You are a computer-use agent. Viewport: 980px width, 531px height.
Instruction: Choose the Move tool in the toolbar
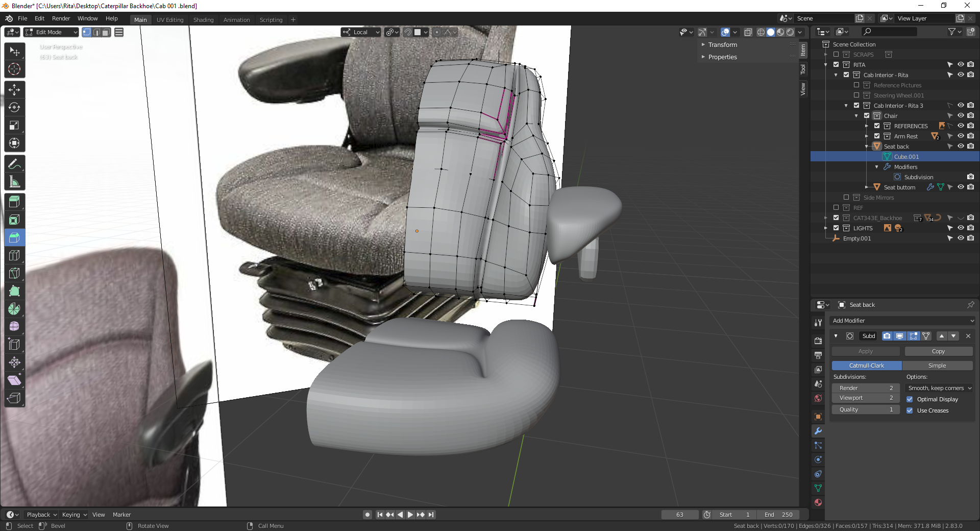14,90
